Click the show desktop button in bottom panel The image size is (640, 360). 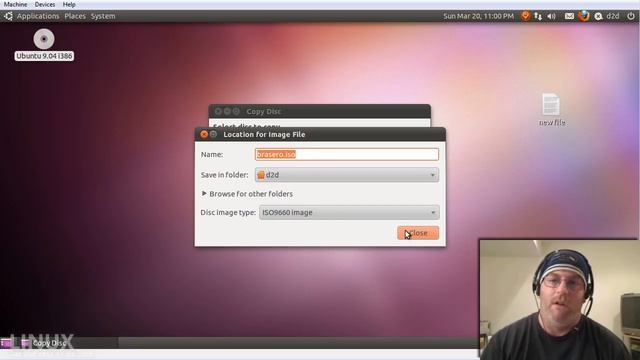click(6, 342)
